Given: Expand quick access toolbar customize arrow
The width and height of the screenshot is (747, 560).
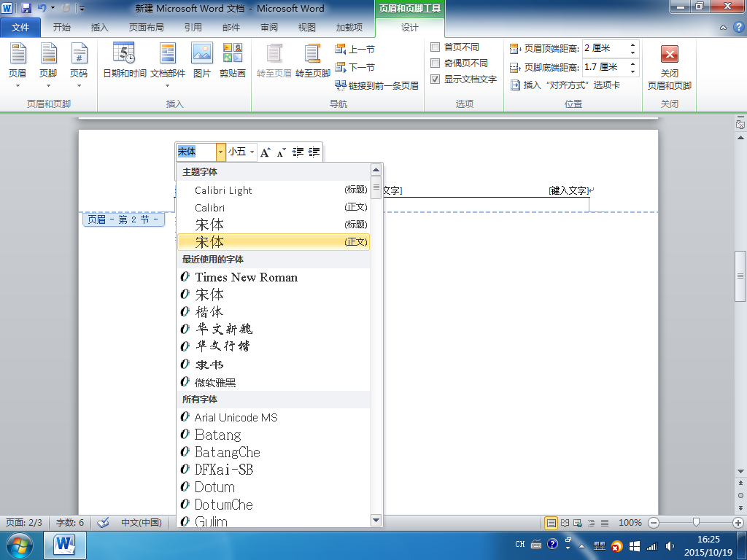Looking at the screenshot, I should pos(82,9).
